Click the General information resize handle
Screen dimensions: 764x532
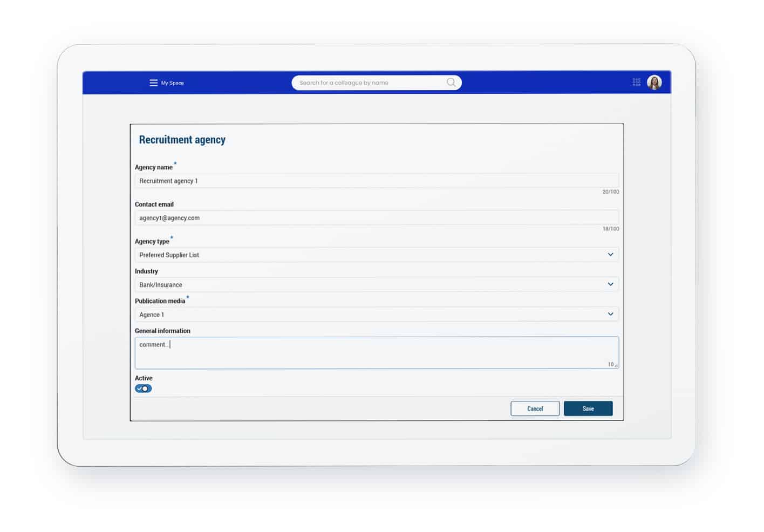tap(616, 366)
